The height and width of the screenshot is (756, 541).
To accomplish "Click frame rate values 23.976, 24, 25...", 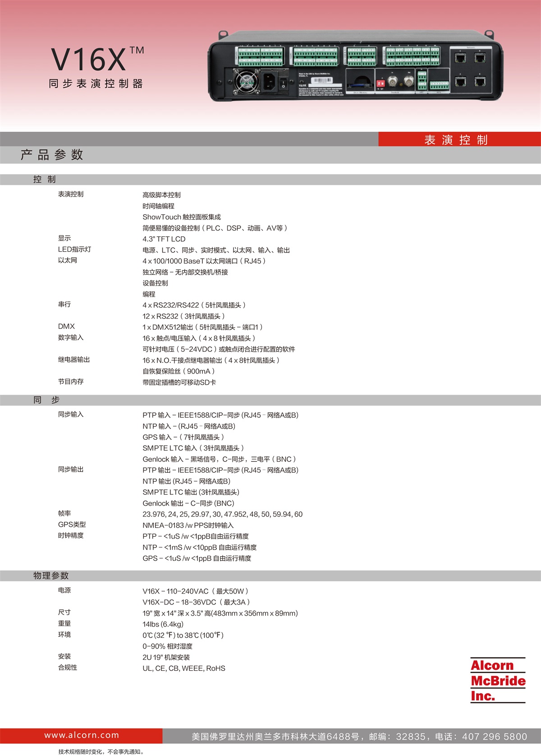I will [223, 514].
